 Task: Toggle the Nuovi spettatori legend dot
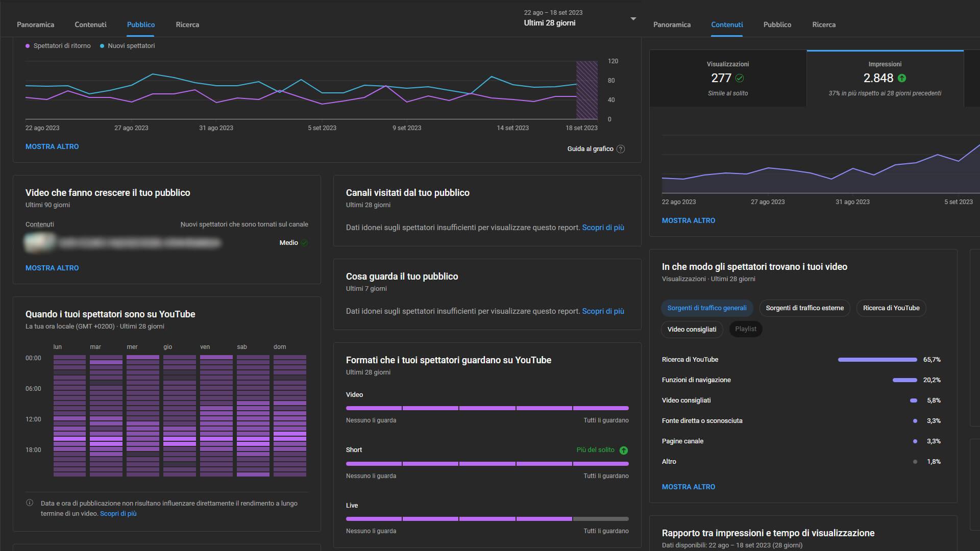pos(102,46)
